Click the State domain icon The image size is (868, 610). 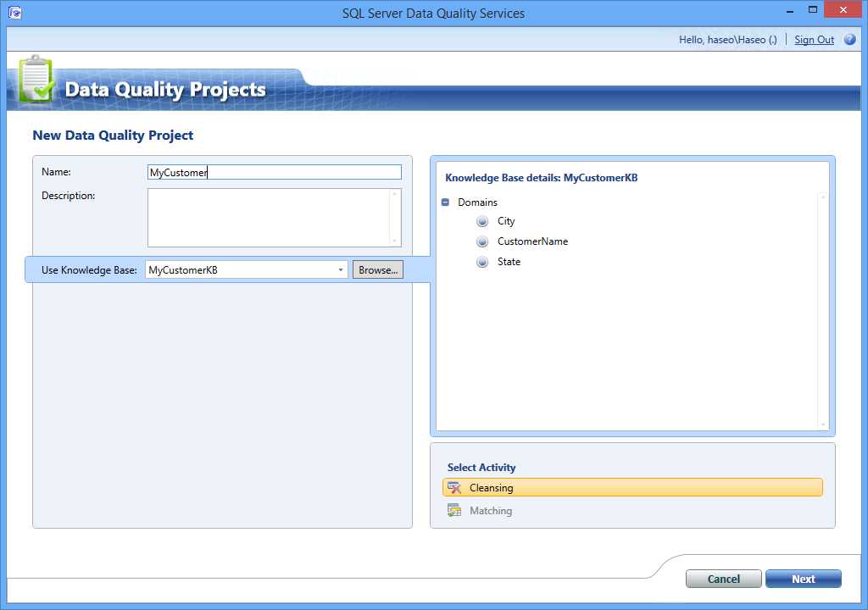click(x=482, y=263)
